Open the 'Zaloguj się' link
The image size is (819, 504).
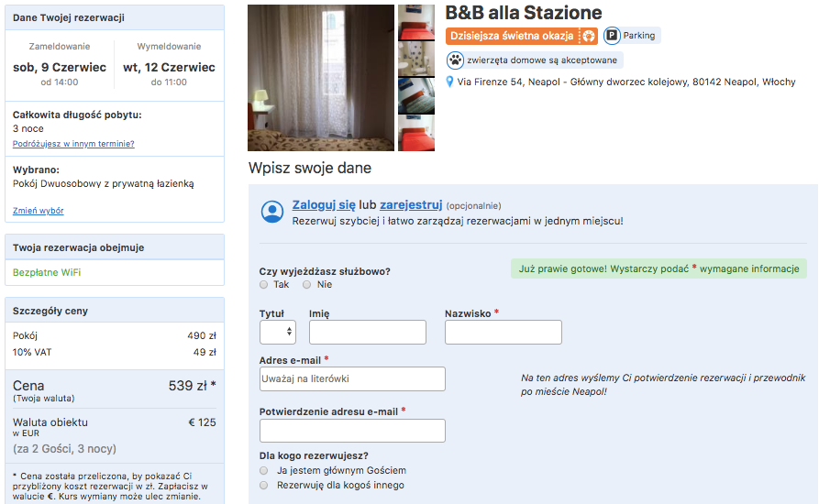324,205
